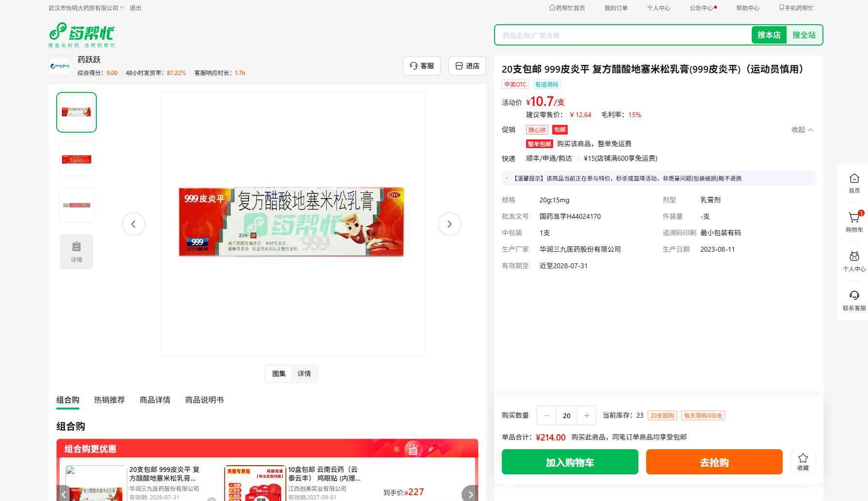Increase purchase quantity with plus button

coord(587,415)
